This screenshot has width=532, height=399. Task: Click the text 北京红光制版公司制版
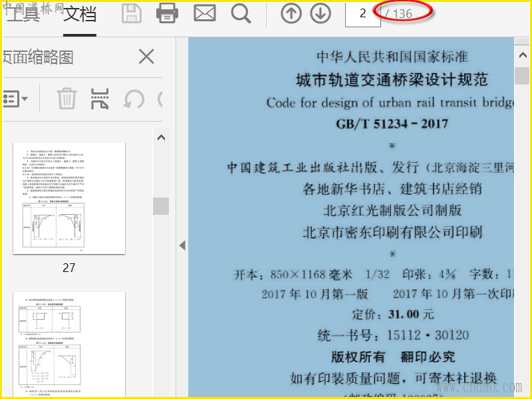(x=392, y=210)
